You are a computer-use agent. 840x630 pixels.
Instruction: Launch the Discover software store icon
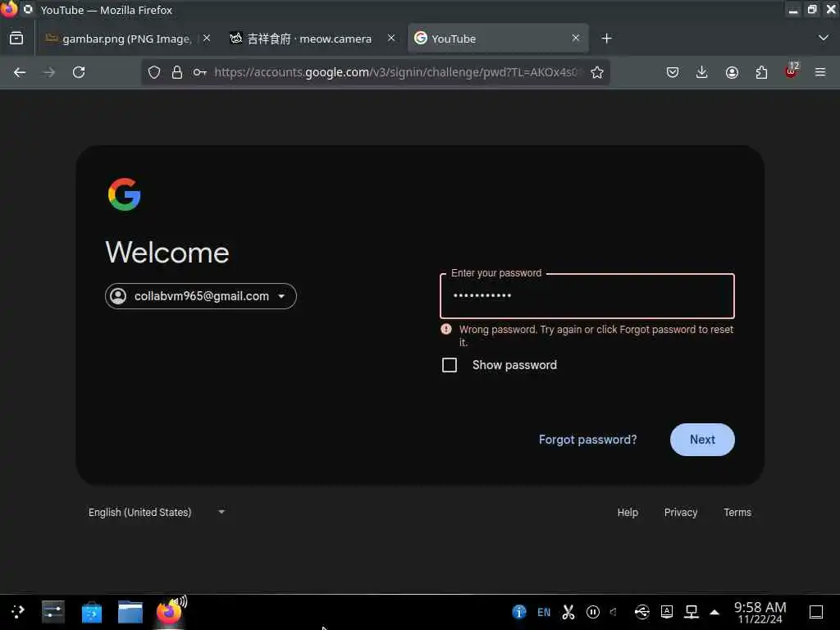[x=92, y=612]
